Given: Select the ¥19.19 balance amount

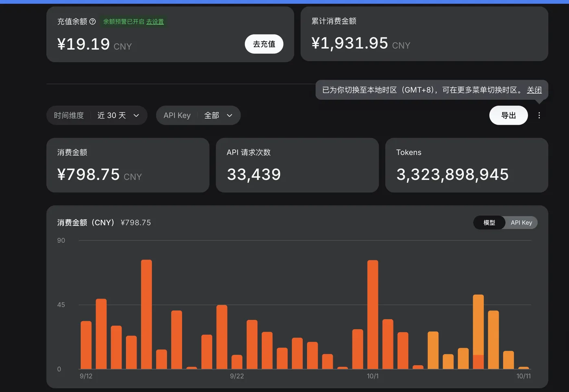Looking at the screenshot, I should coord(84,44).
